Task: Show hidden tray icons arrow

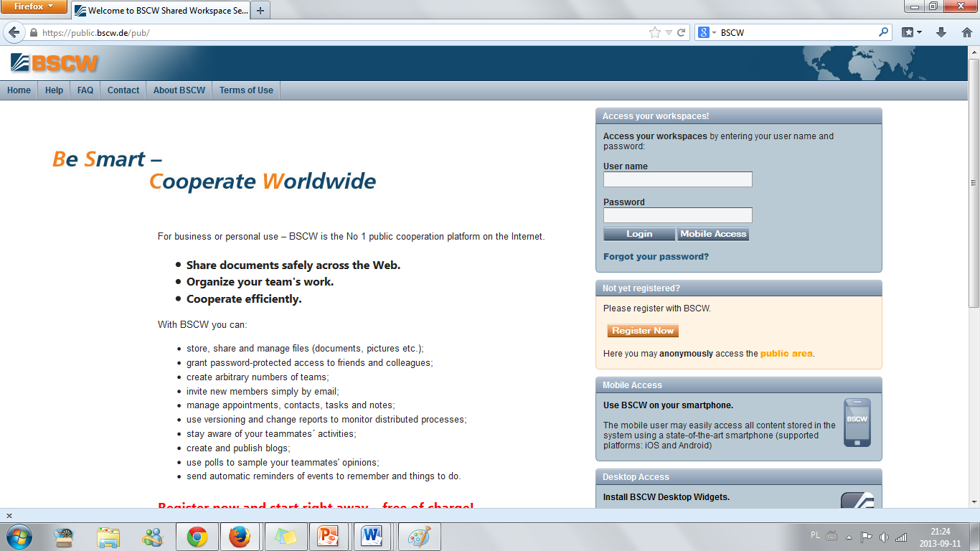Action: [849, 537]
